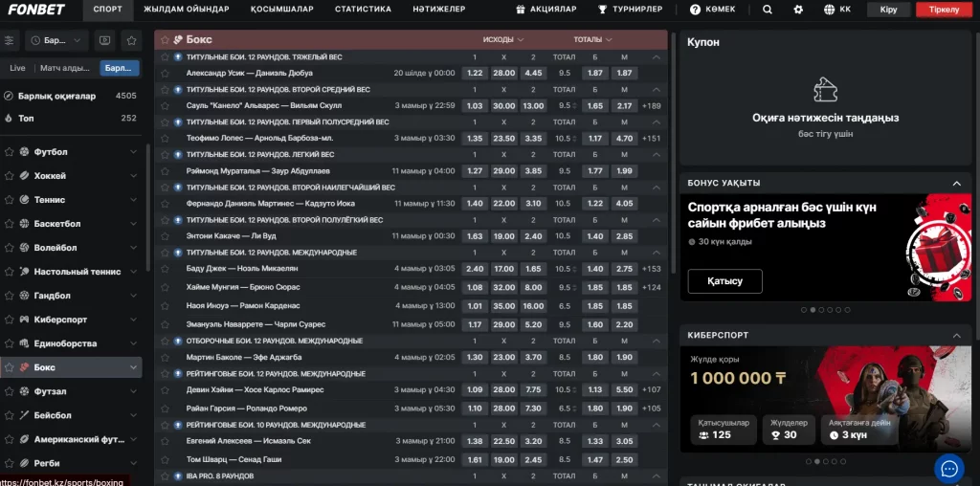
Task: Click the Топ flame icon
Action: point(8,118)
